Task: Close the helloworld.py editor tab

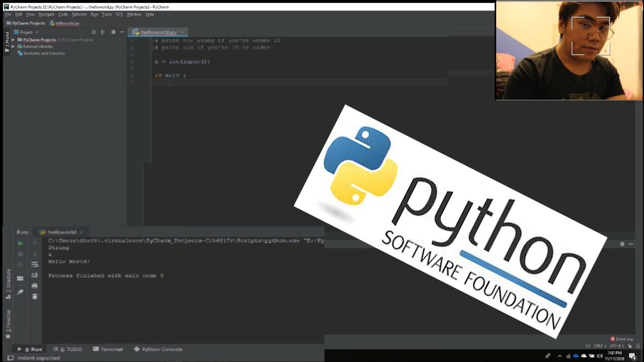Action: (x=182, y=32)
